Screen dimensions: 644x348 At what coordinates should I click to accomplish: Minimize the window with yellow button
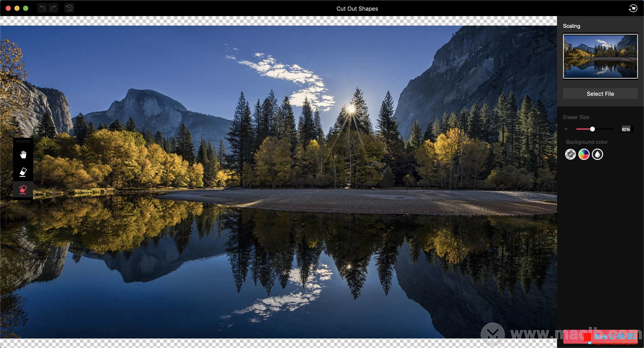(x=17, y=8)
